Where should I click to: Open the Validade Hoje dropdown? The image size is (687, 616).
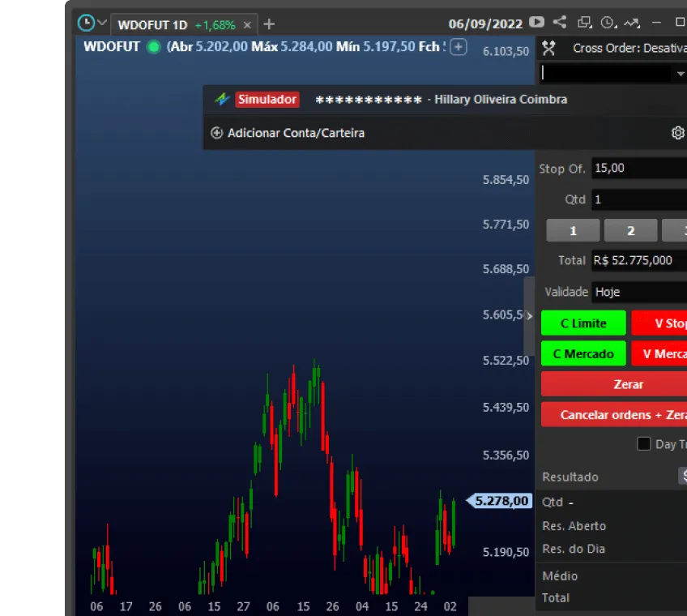[x=640, y=292]
